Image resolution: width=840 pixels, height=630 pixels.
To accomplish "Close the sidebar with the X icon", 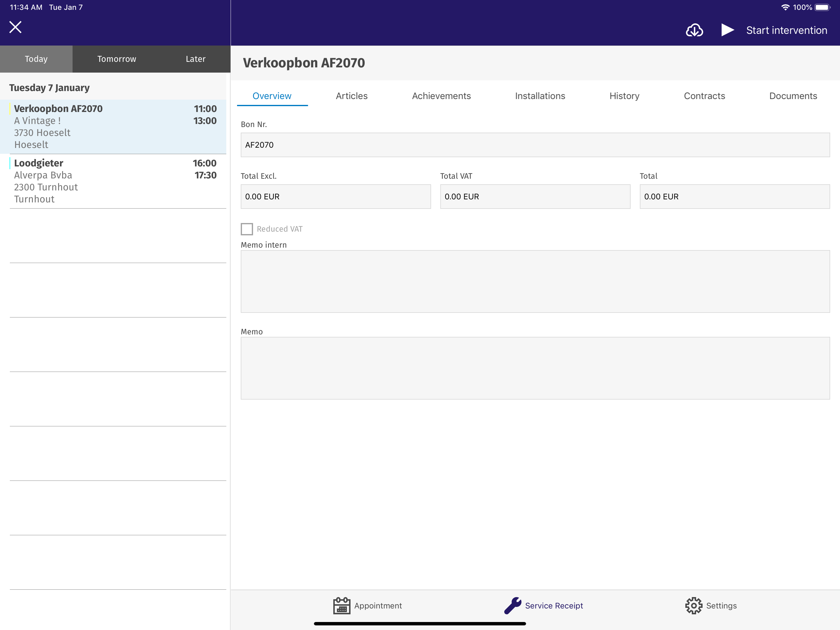I will 15,27.
